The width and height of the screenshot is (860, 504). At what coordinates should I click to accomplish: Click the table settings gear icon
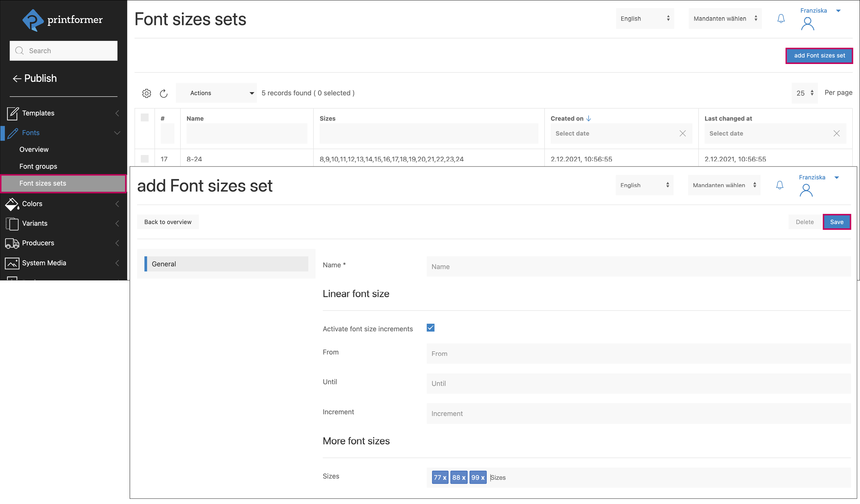coord(147,93)
